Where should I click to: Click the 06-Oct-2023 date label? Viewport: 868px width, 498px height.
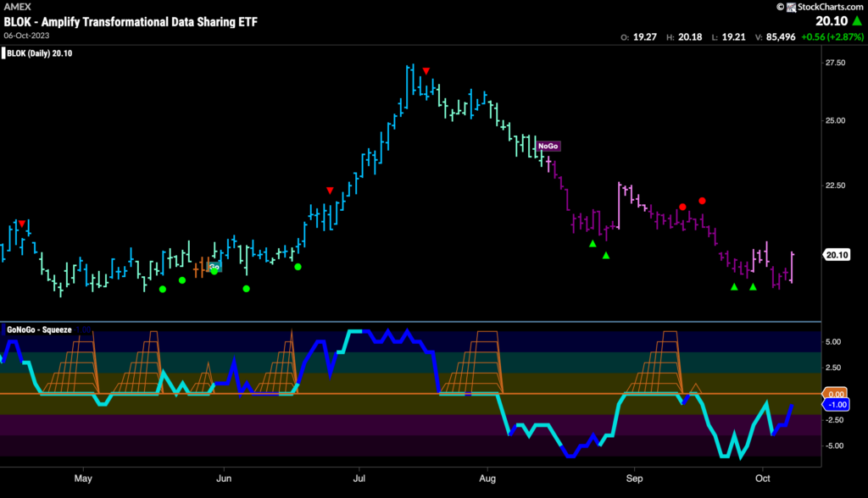(x=26, y=36)
